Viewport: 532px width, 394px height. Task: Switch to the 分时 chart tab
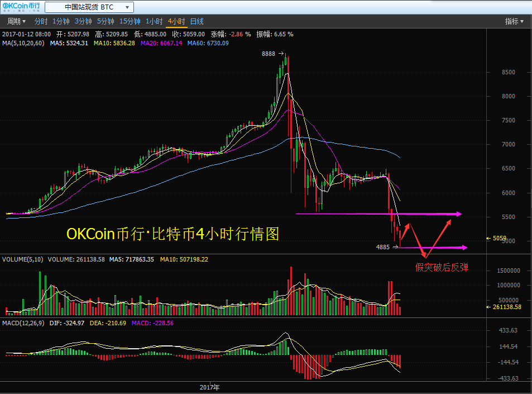point(41,21)
